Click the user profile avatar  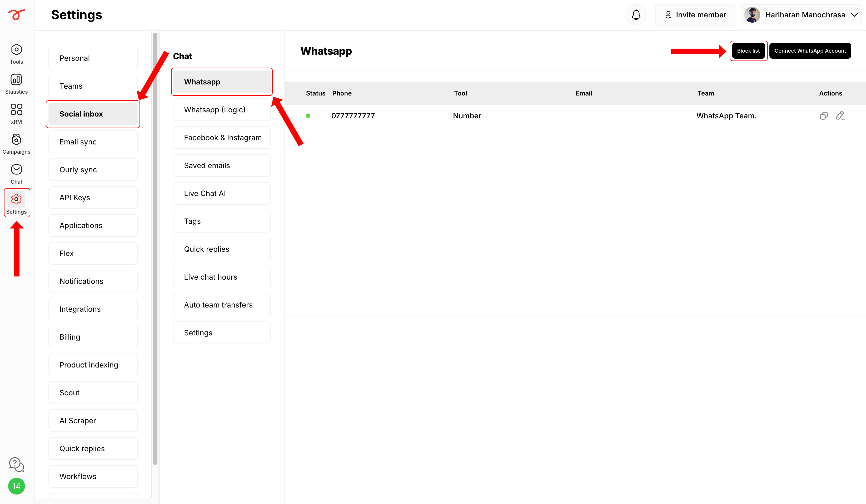click(x=752, y=15)
